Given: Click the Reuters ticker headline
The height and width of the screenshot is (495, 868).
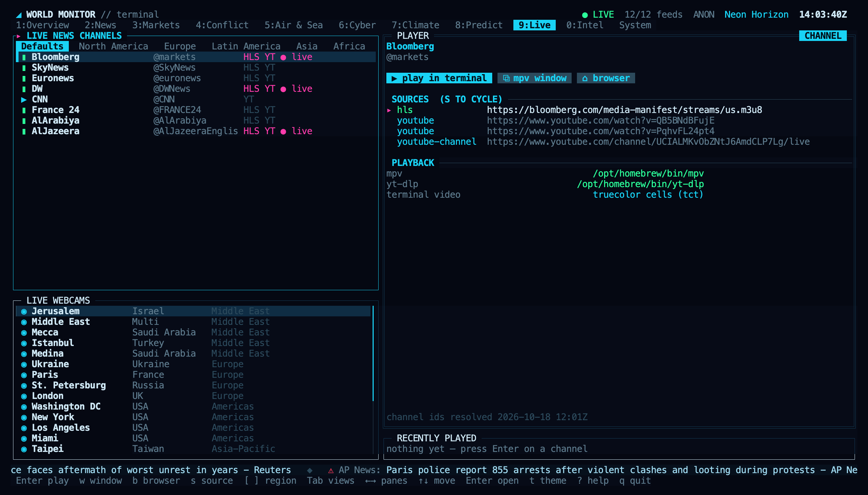Looking at the screenshot, I should 151,470.
